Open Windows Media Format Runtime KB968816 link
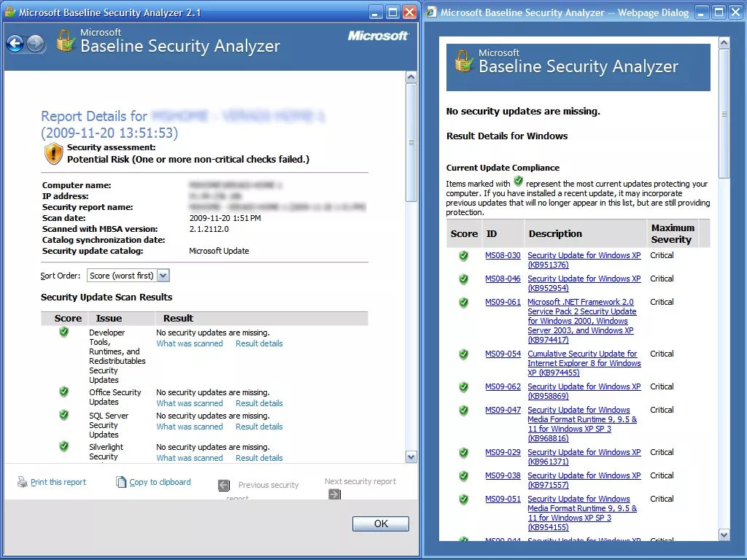Image resolution: width=747 pixels, height=560 pixels. 582,424
